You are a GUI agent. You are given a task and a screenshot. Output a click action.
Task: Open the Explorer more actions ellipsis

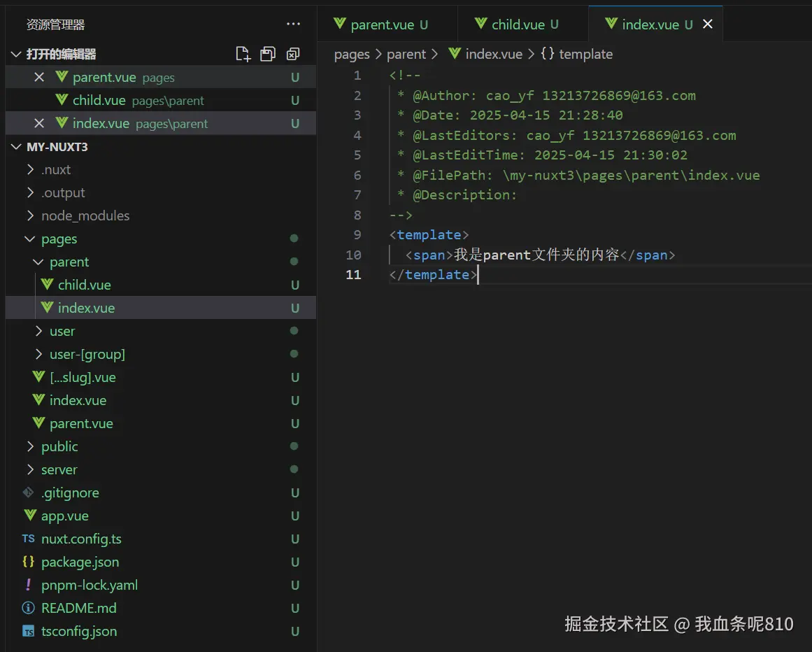pos(293,24)
